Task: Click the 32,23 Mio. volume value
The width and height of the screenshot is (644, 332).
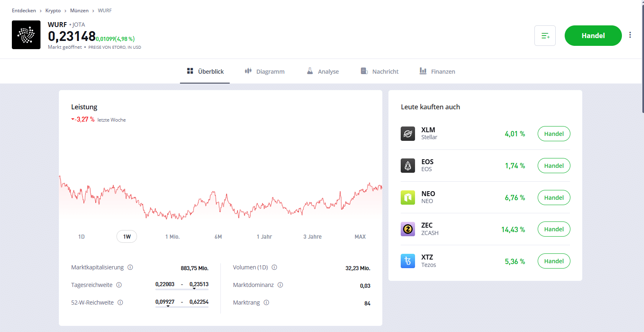Action: (358, 268)
